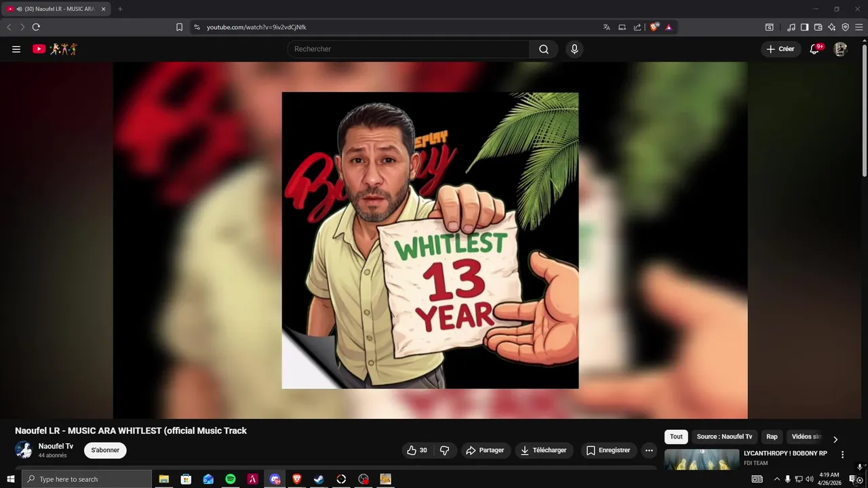
Task: Open the Brave Wallet icon
Action: 818,27
